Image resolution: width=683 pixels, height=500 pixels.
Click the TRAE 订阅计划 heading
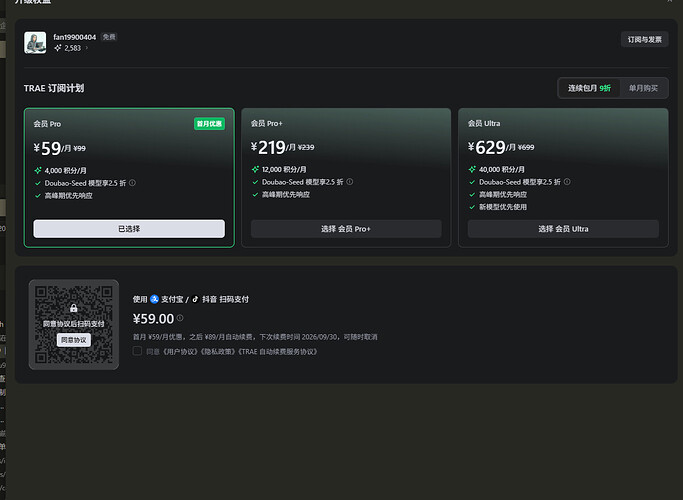tap(54, 88)
